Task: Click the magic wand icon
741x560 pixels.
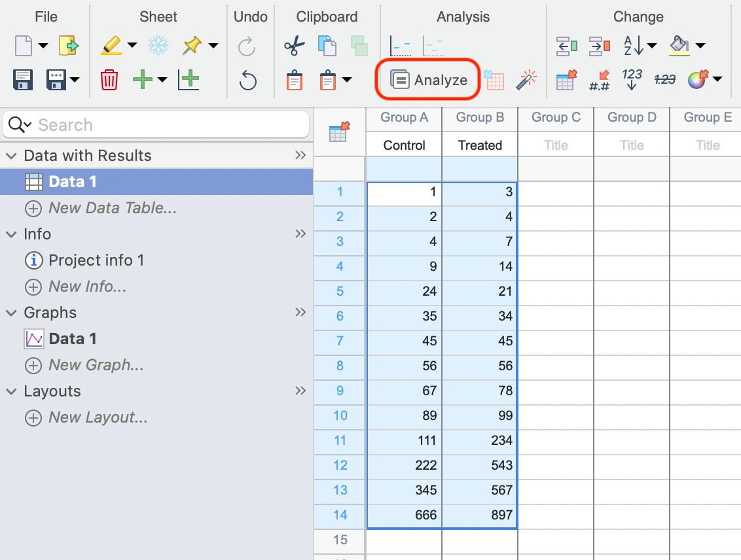Action: [526, 80]
